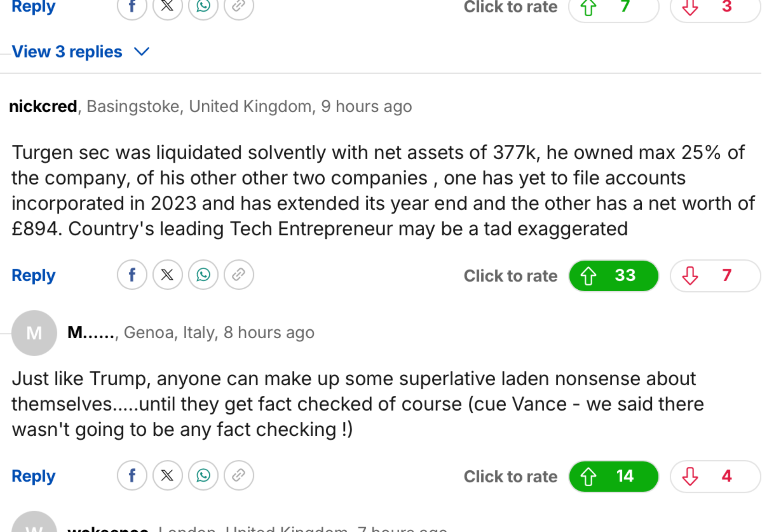Share Genoa comment via WhatsApp
This screenshot has width=766, height=532.
point(203,476)
